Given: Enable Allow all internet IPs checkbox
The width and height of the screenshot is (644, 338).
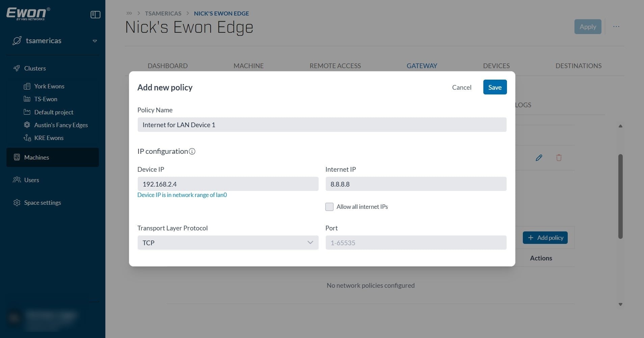Looking at the screenshot, I should (x=329, y=207).
